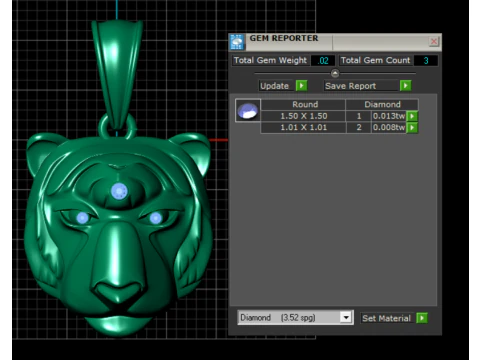This screenshot has height=360, width=480.
Task: Click green arrow beside Save Report
Action: click(405, 86)
